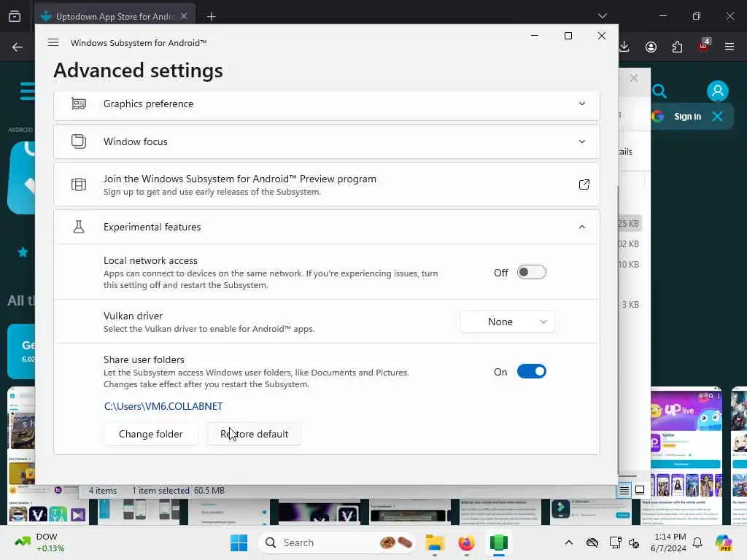Click the Restore default button
Screen dimensions: 747x560
pyautogui.click(x=255, y=434)
